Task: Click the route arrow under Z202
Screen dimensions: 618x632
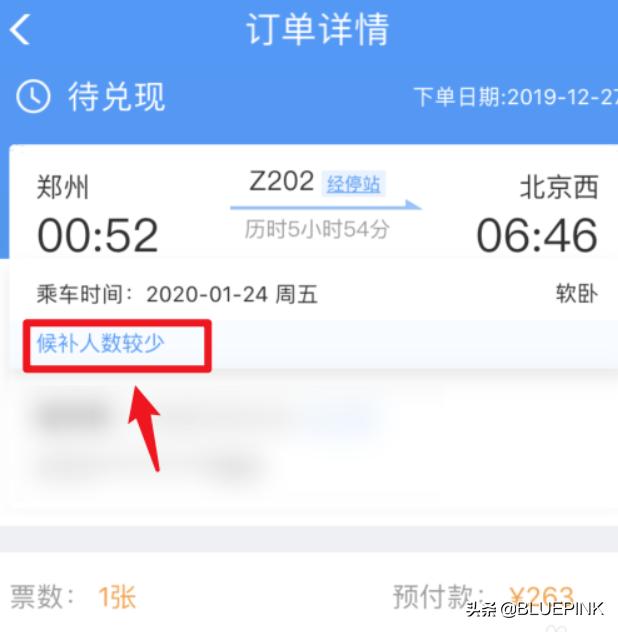Action: coord(326,206)
